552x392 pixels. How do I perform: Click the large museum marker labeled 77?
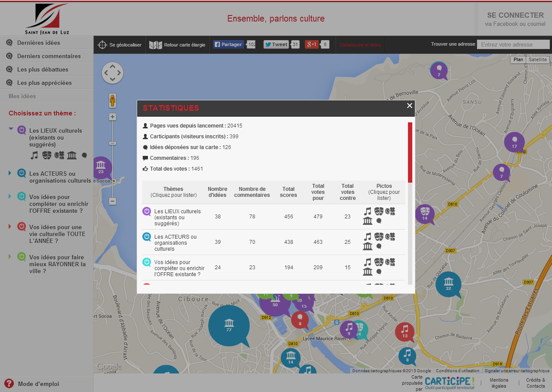[x=229, y=324]
